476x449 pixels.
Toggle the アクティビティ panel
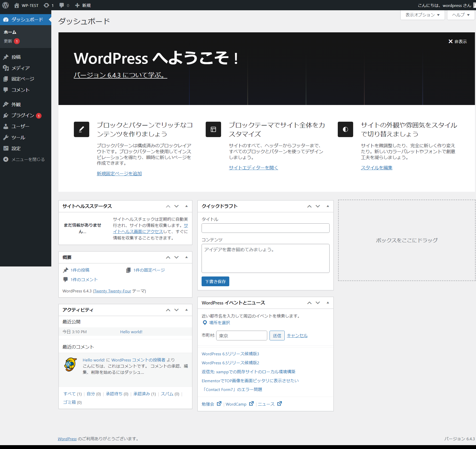[186, 310]
